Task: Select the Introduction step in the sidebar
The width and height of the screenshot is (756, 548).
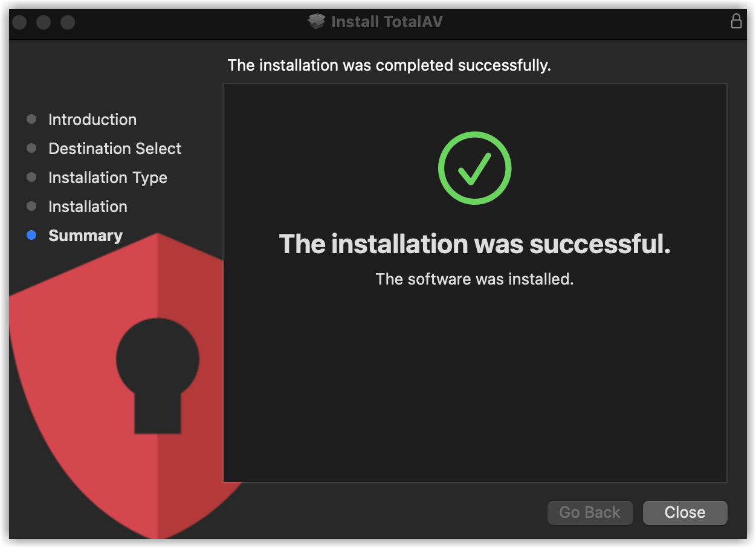Action: 92,120
